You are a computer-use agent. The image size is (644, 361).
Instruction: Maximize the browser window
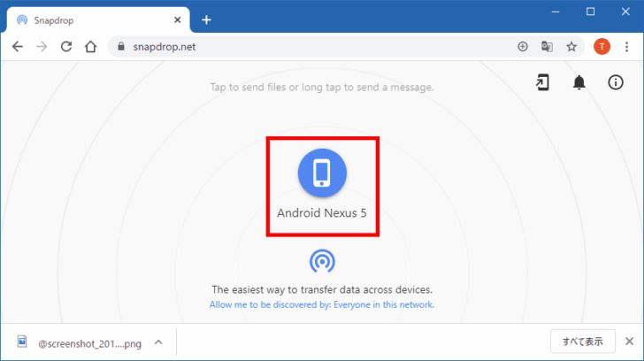click(x=590, y=12)
